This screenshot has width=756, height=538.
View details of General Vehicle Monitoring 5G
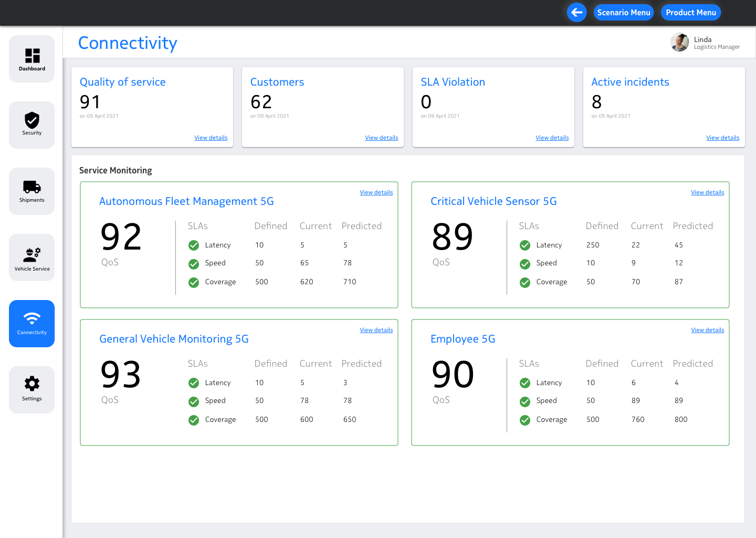click(x=376, y=330)
